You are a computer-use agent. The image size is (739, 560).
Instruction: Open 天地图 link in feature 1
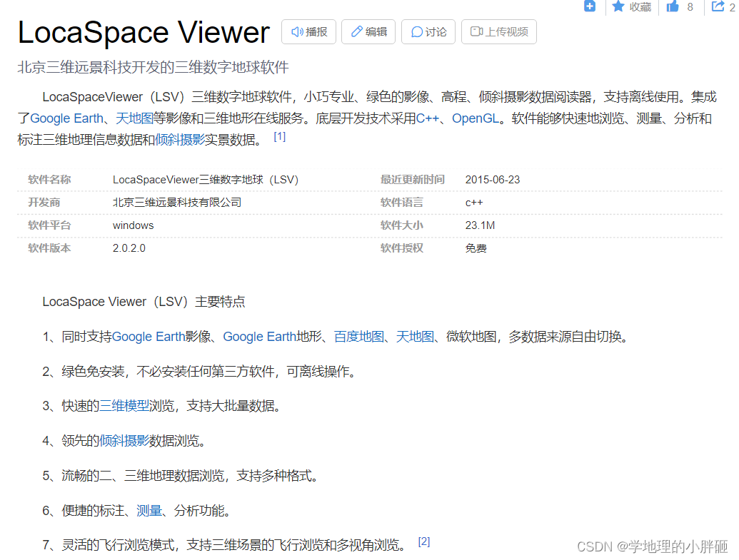click(x=415, y=337)
